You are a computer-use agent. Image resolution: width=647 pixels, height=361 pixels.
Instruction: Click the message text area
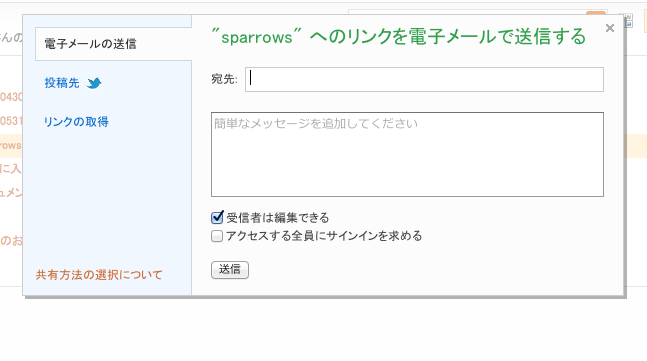(x=407, y=154)
